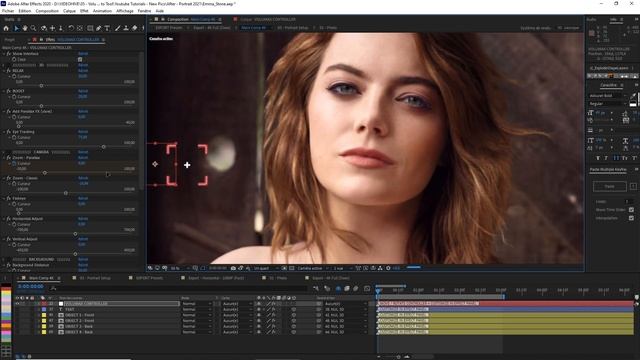
Task: Click the snapshot camera icon below viewer
Action: (233, 268)
